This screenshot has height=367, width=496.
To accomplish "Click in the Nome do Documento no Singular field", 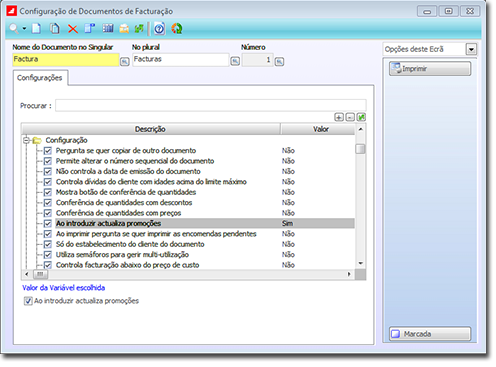I will [x=66, y=60].
